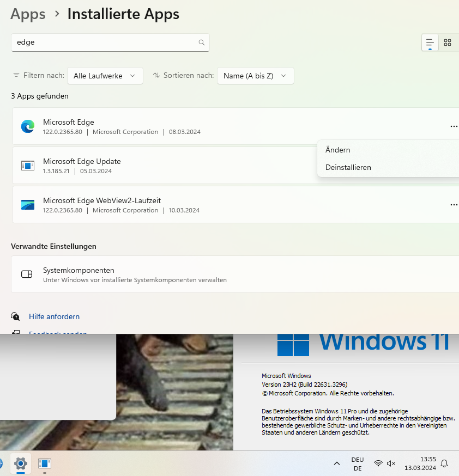The height and width of the screenshot is (476, 459).
Task: Select the Microsoft Edge WebView2-Laufzeit name
Action: [x=102, y=200]
